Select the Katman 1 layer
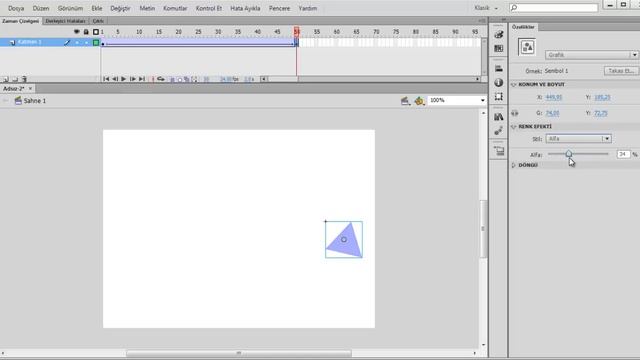 click(x=29, y=42)
